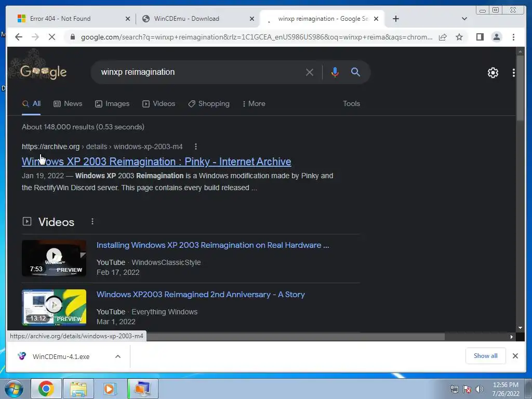Click the network tray icon
The width and height of the screenshot is (532, 399).
[454, 389]
